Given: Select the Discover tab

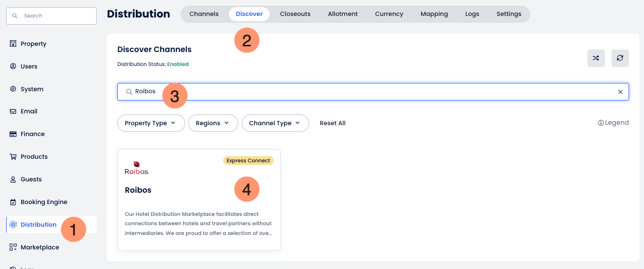Looking at the screenshot, I should (249, 14).
